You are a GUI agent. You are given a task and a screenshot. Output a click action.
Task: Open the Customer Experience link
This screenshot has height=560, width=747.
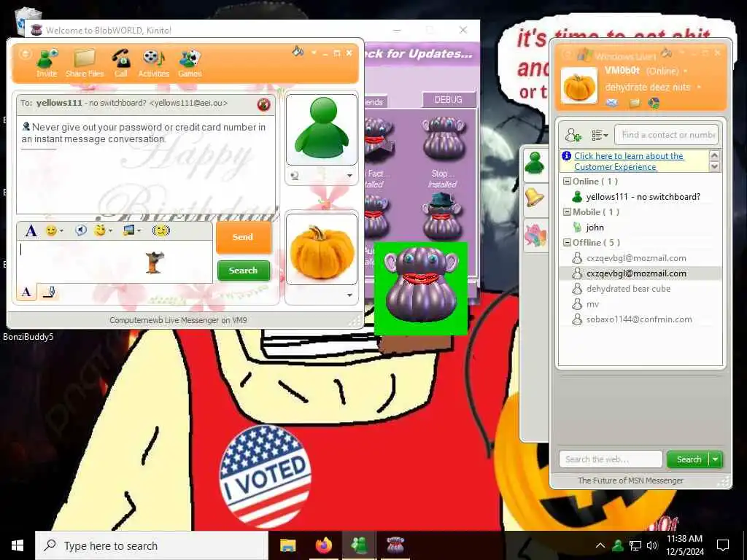(x=629, y=161)
